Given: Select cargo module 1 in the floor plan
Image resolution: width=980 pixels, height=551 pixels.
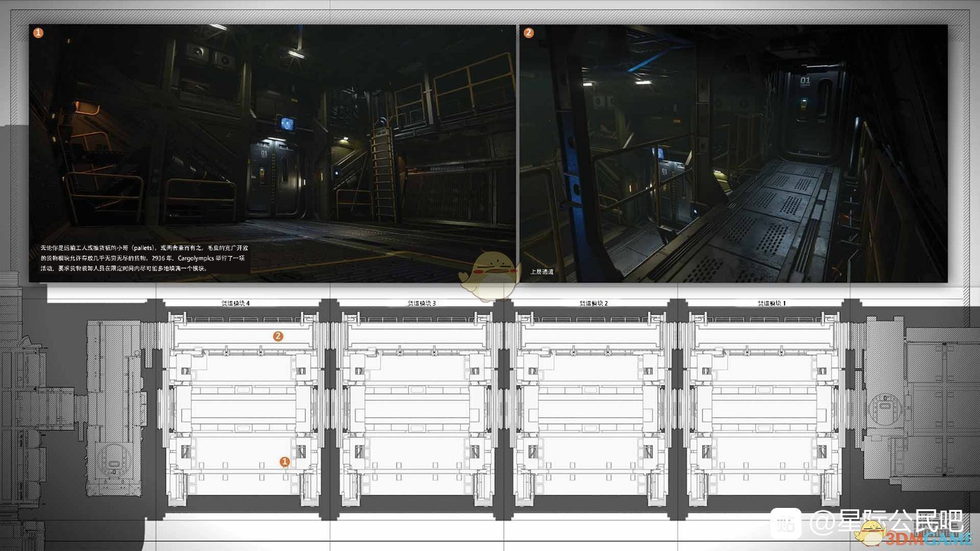Looking at the screenshot, I should click(764, 409).
